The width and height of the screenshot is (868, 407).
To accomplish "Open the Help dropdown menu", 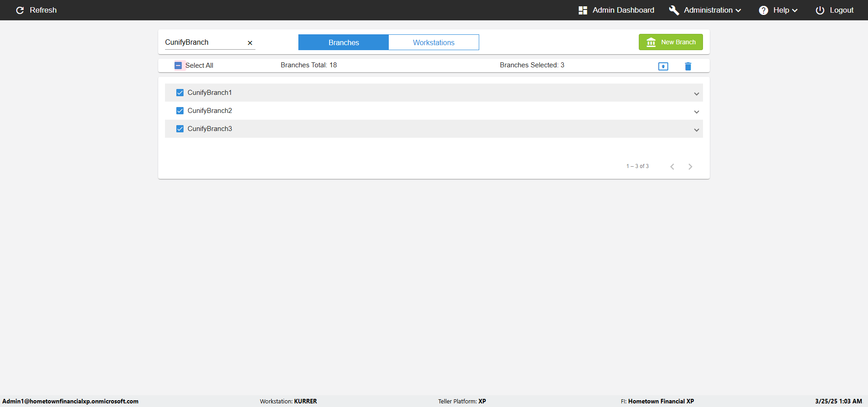I will coord(778,10).
